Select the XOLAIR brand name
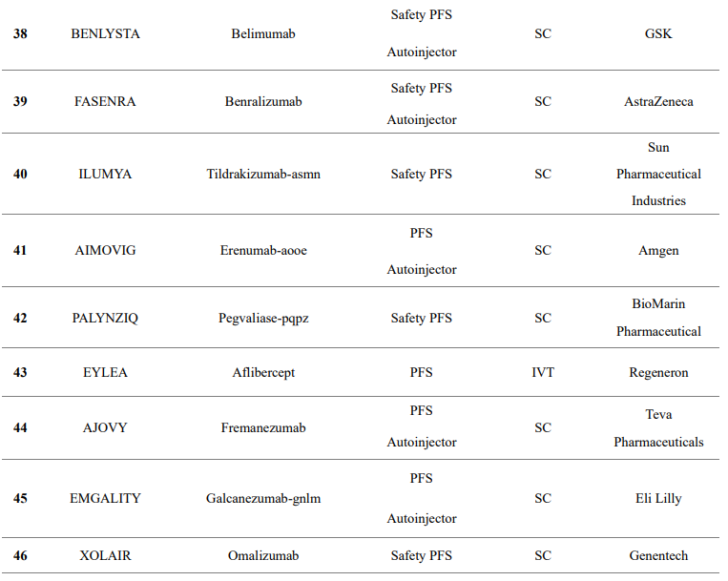This screenshot has height=581, width=728. [105, 555]
